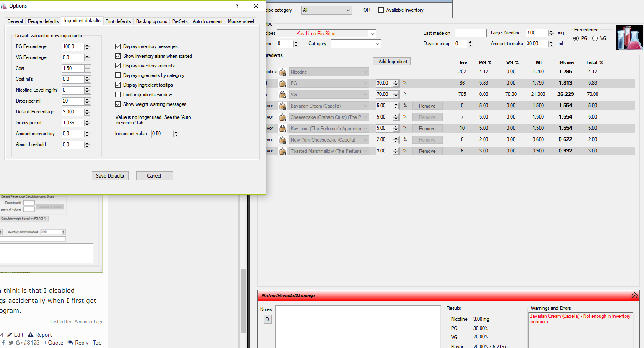
Task: Enable Display ingredients by category
Action: point(118,75)
